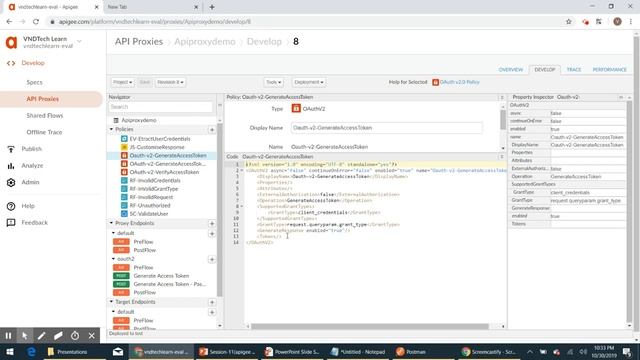This screenshot has width=640, height=360.
Task: Expand the VNDTech Learn organization selector
Action: click(79, 41)
